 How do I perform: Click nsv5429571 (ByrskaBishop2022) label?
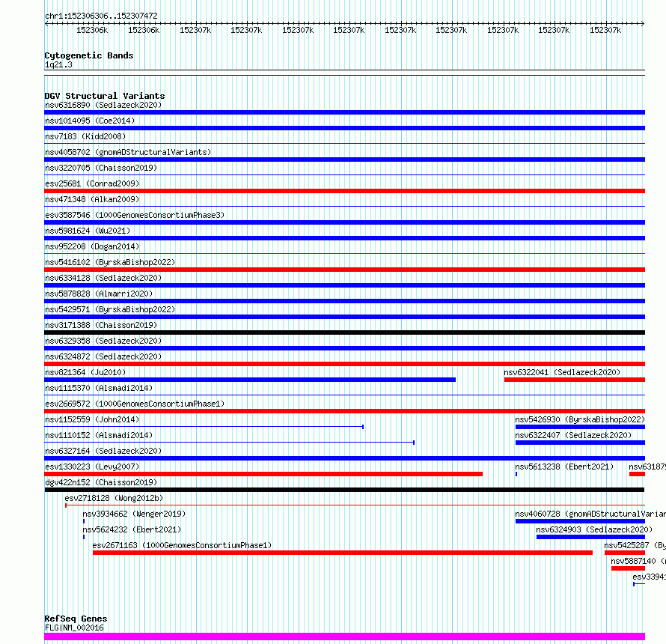110,309
